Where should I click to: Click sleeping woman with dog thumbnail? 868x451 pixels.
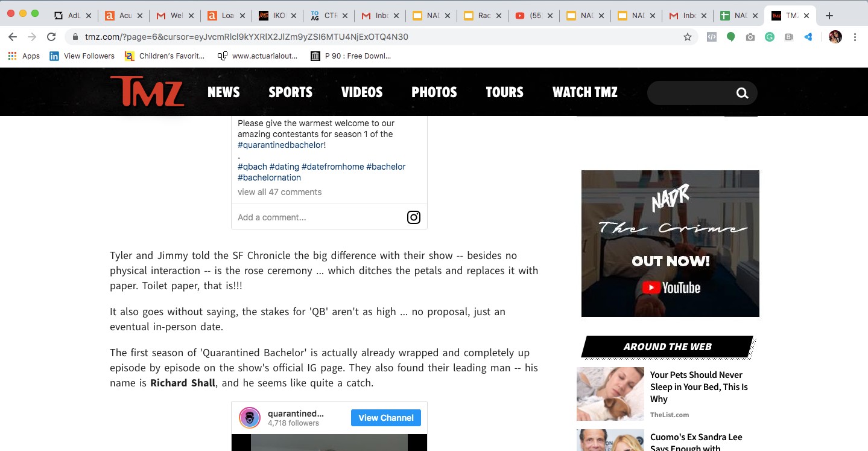(610, 394)
